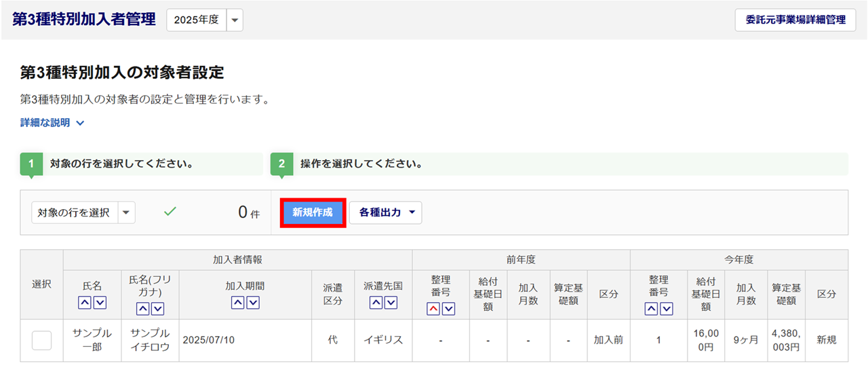868x372 pixels.
Task: Open the 対象の行を選択 dropdown
Action: point(126,212)
